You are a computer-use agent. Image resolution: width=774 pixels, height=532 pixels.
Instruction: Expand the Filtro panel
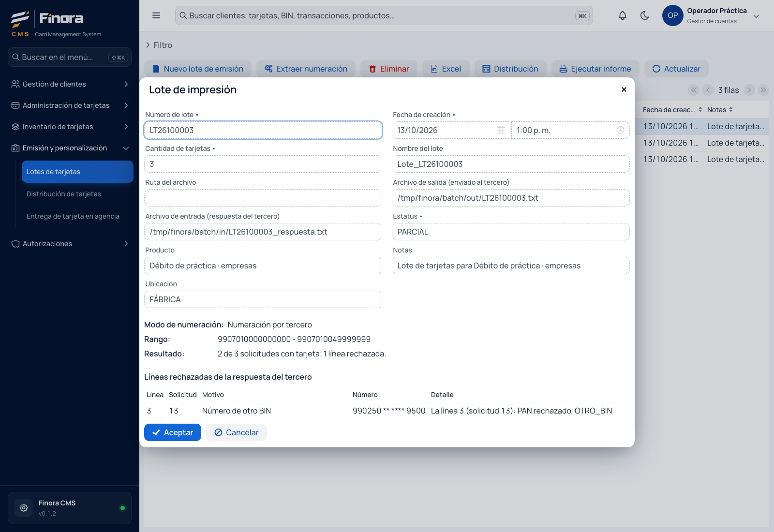pos(159,45)
